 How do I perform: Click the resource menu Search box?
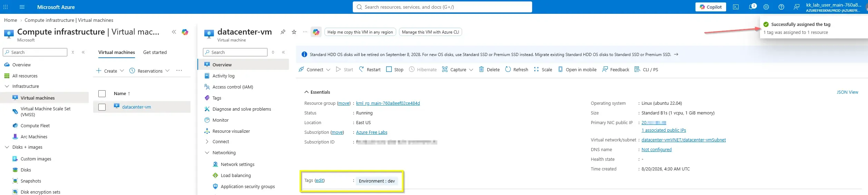coord(235,52)
